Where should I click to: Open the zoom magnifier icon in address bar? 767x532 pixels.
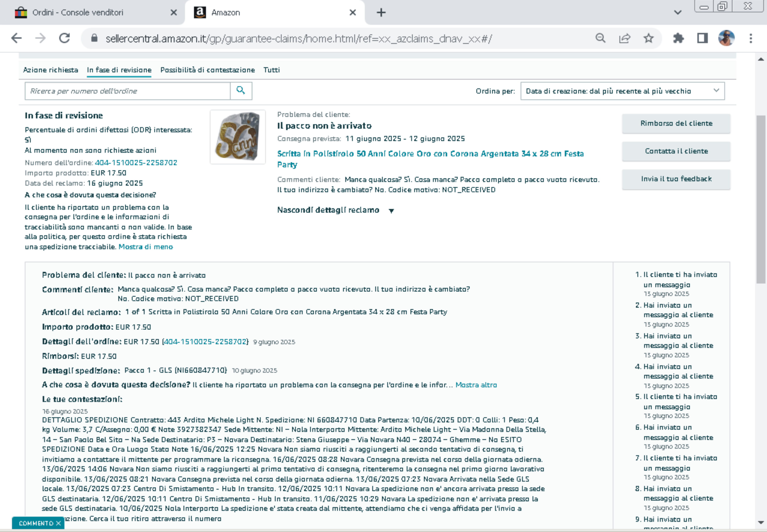[600, 38]
